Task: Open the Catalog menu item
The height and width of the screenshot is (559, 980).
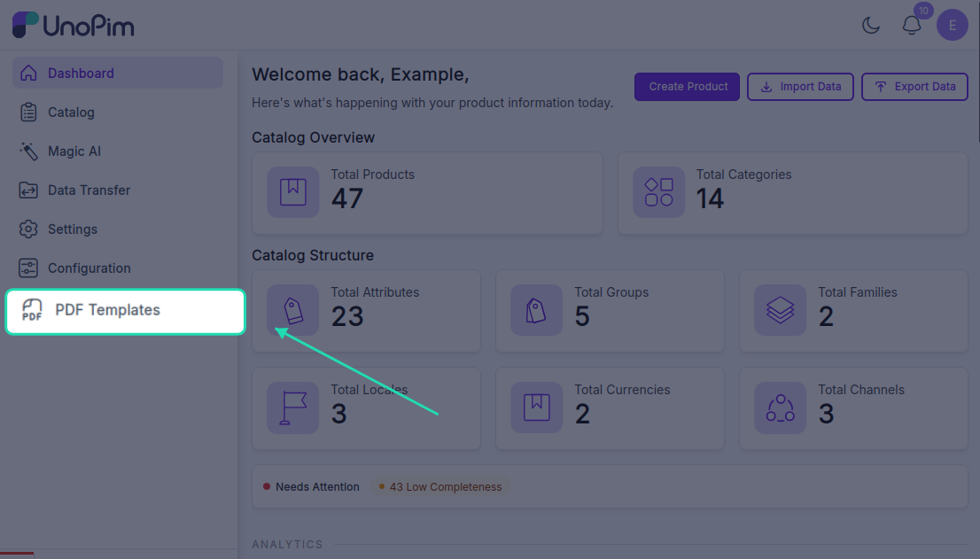Action: click(118, 113)
